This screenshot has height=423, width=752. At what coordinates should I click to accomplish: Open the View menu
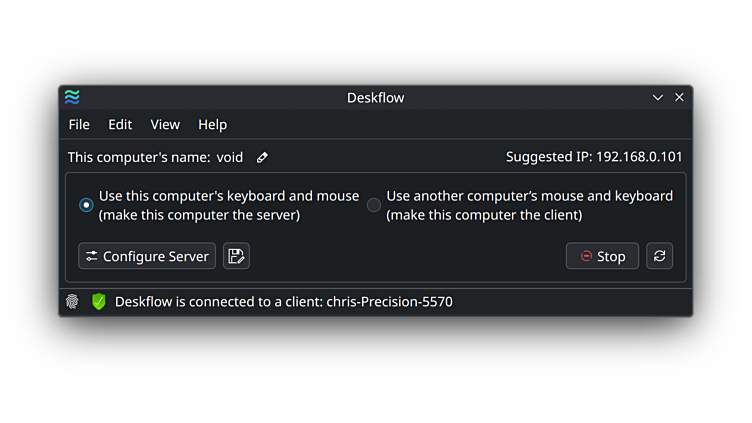click(x=165, y=124)
